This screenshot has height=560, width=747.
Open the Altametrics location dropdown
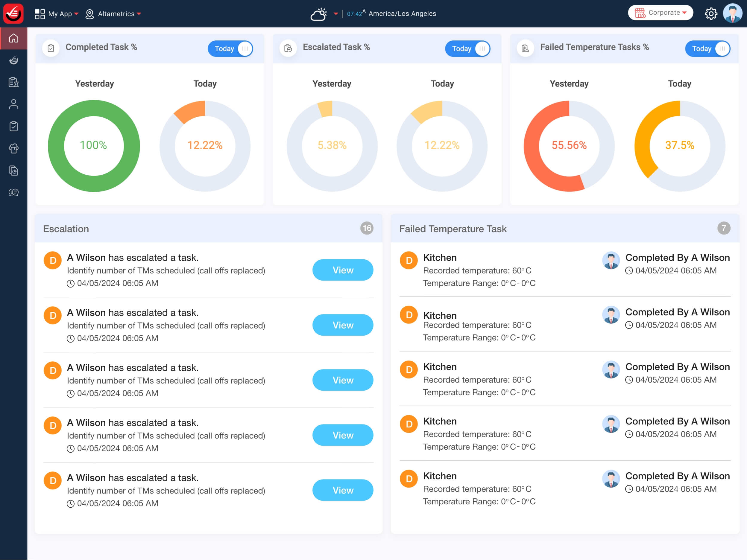(x=113, y=14)
